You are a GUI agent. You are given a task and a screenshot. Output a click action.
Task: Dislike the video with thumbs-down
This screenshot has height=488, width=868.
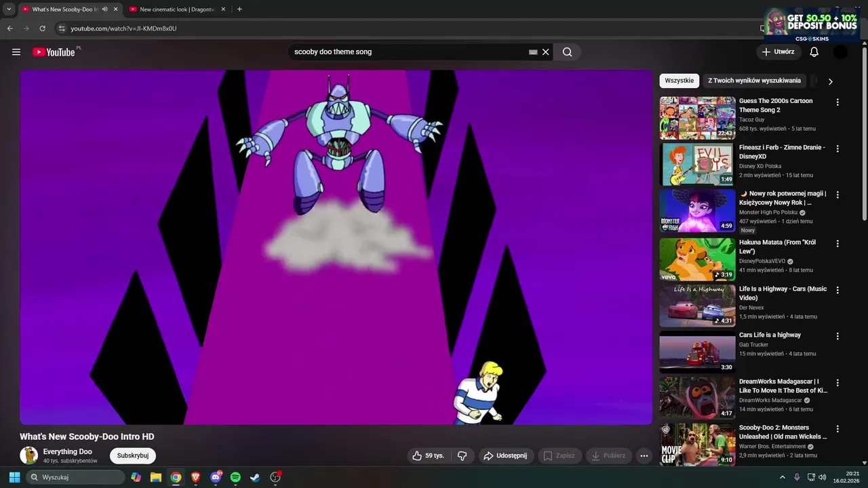point(462,456)
